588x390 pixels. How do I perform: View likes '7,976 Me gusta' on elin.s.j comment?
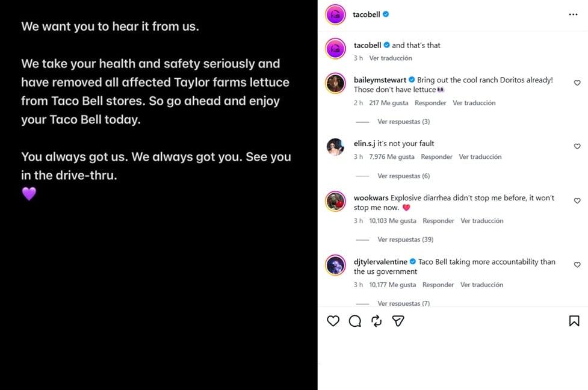tap(392, 156)
